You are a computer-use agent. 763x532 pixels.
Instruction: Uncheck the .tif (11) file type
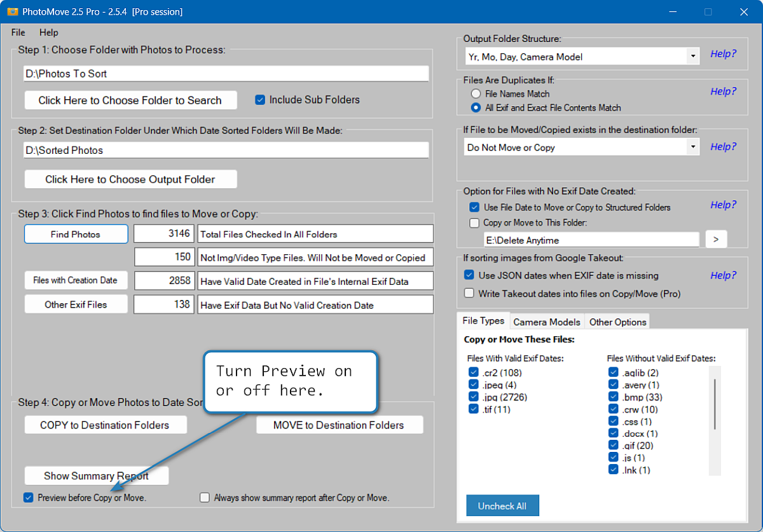(474, 409)
